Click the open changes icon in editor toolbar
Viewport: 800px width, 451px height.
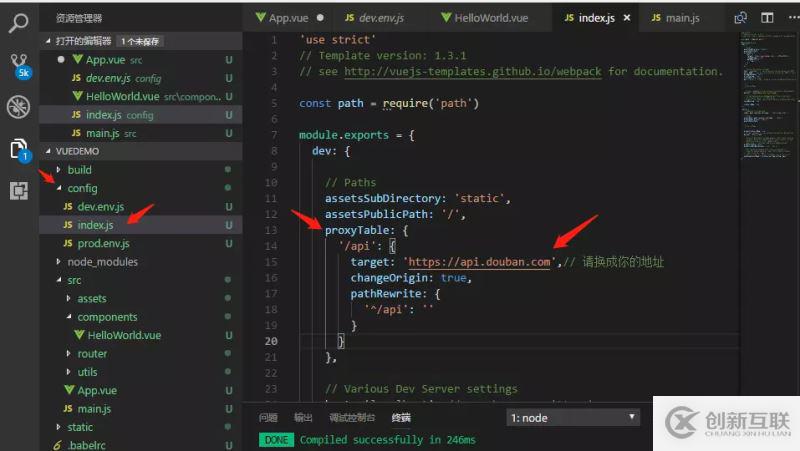[740, 18]
